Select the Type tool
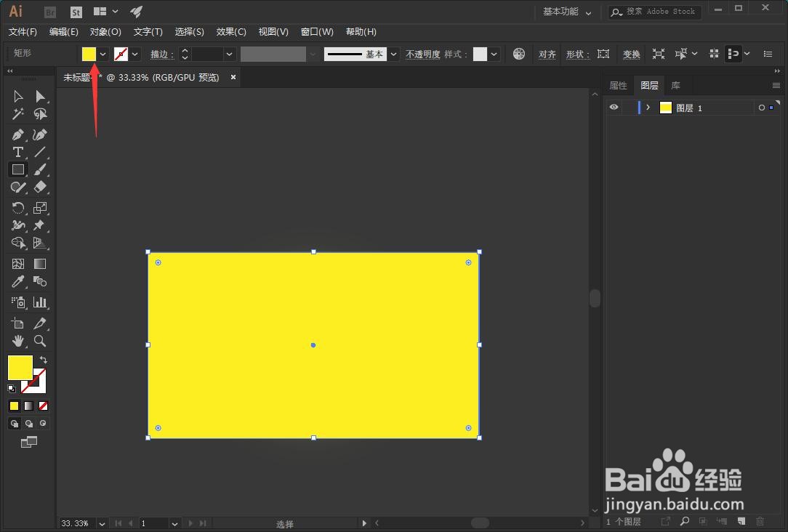Image resolution: width=788 pixels, height=532 pixels. (x=17, y=152)
